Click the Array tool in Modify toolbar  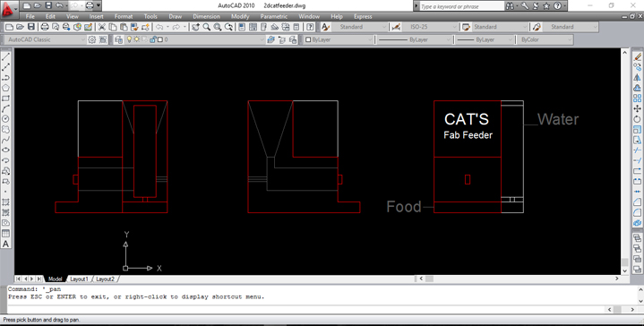637,99
